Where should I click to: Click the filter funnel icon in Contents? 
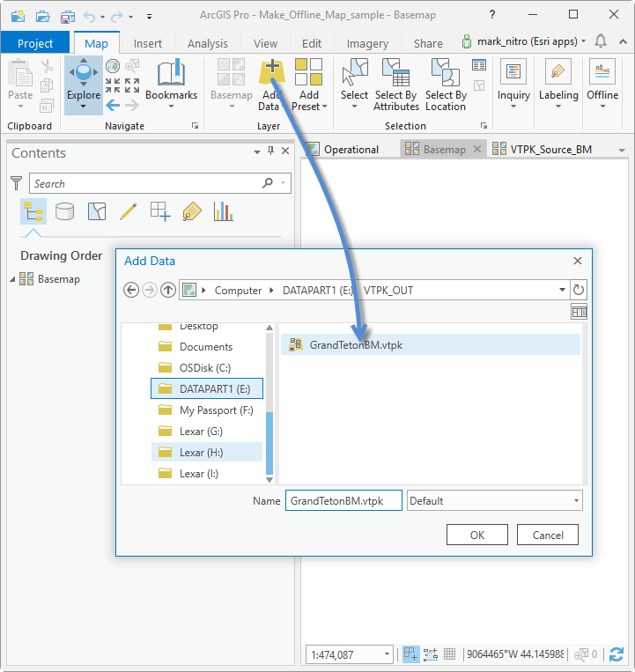click(x=16, y=183)
